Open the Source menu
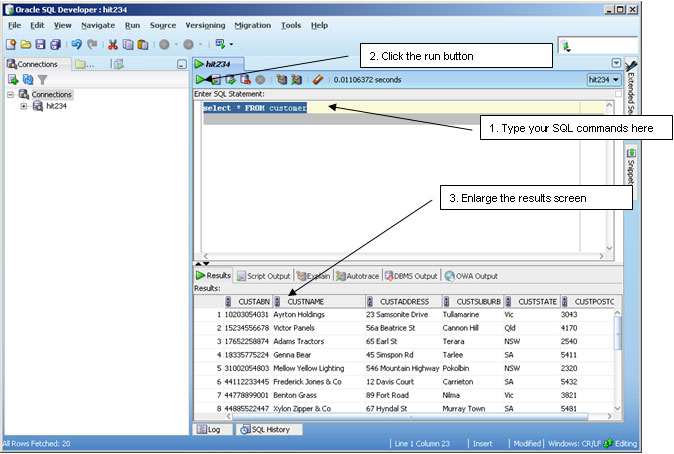674x454 pixels. 163,25
